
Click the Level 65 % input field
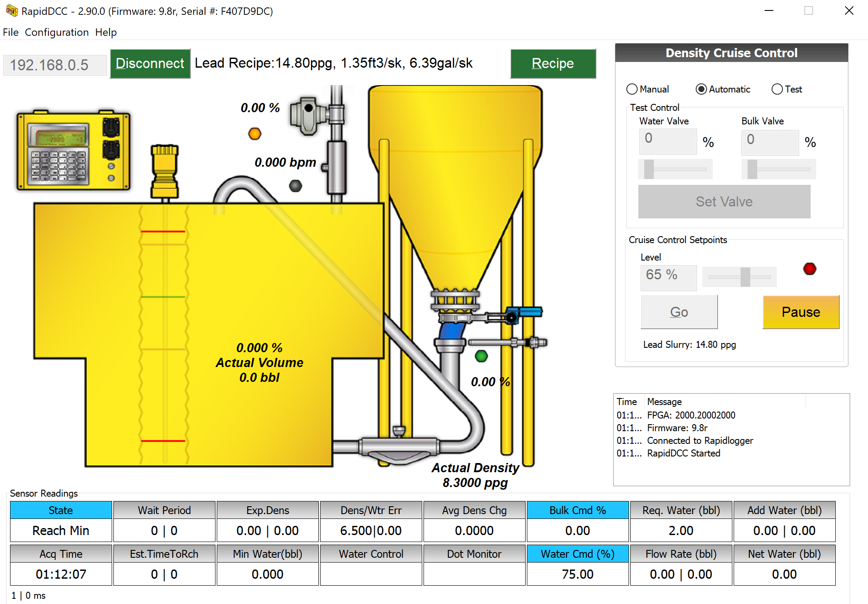pyautogui.click(x=669, y=278)
